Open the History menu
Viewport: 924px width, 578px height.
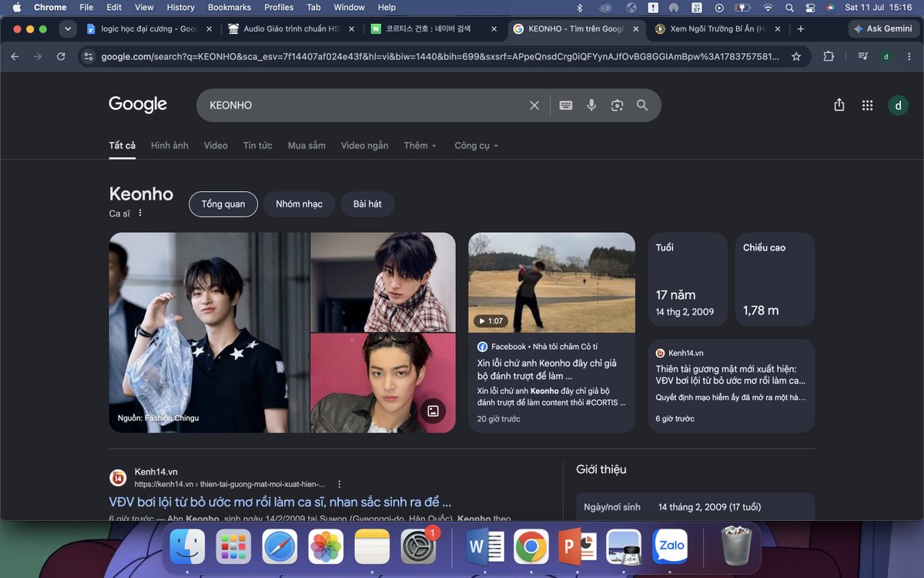(180, 7)
